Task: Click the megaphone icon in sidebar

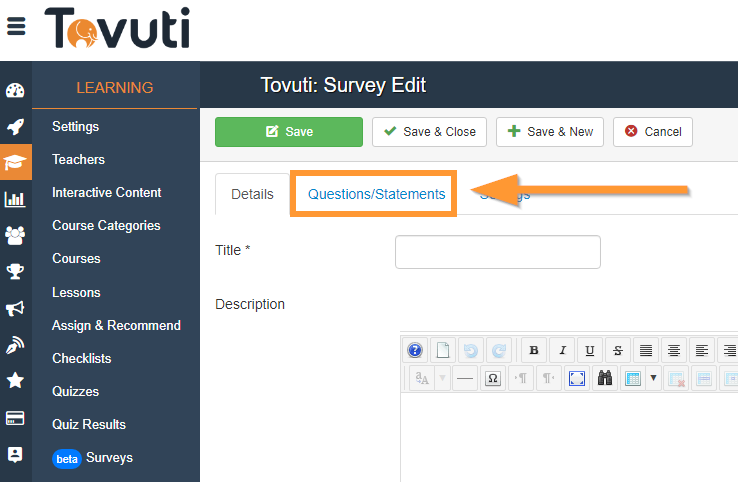Action: click(x=15, y=308)
